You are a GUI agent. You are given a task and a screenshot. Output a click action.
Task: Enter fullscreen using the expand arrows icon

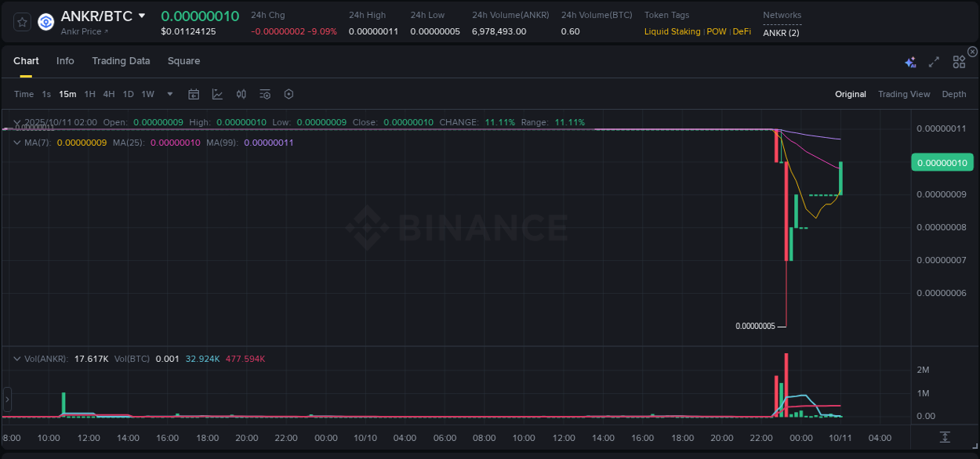coord(934,61)
